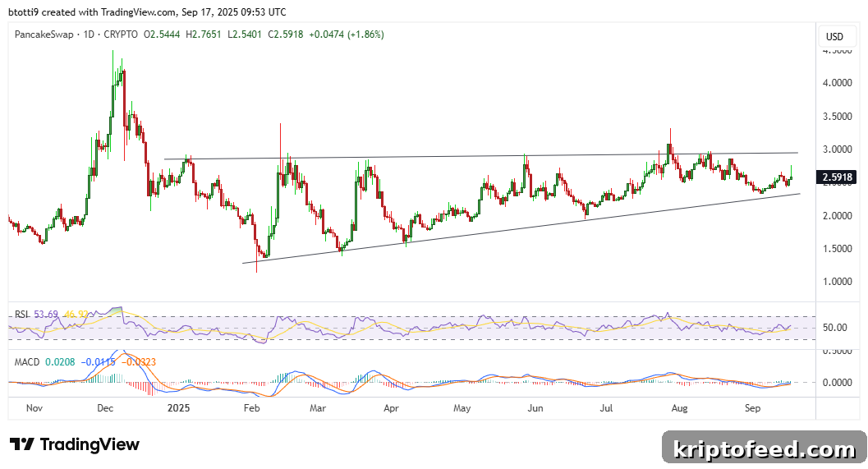Viewport: 868px width, 469px height.
Task: Click the Mar label on time axis
Action: [x=318, y=408]
